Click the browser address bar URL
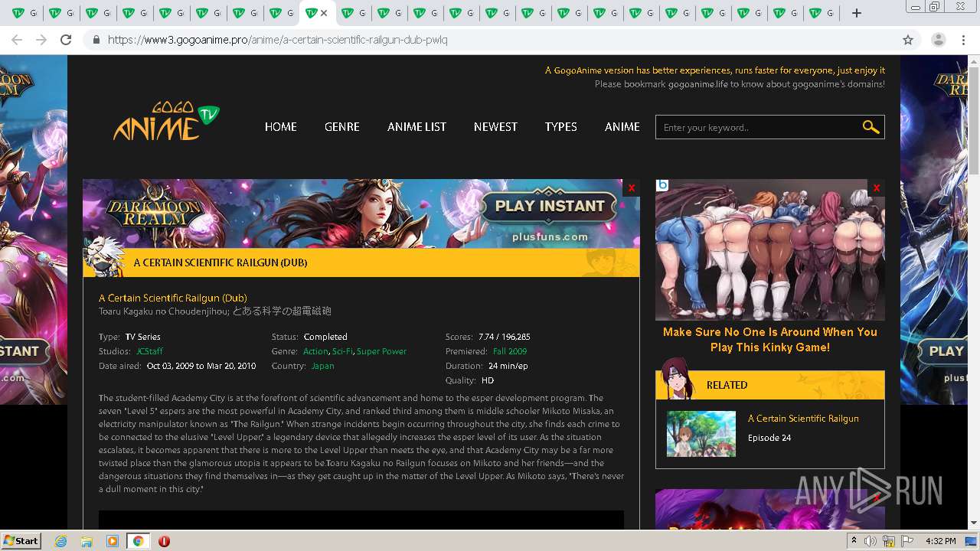The width and height of the screenshot is (980, 551). pos(278,40)
